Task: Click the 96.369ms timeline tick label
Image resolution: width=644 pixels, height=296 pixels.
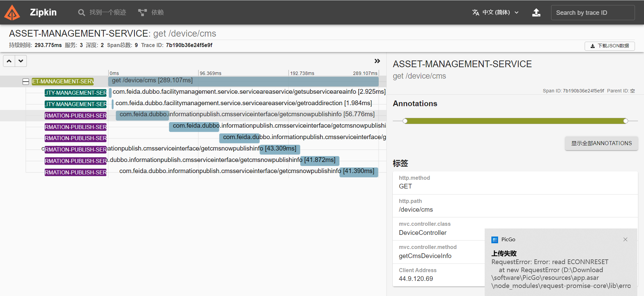Action: (210, 73)
